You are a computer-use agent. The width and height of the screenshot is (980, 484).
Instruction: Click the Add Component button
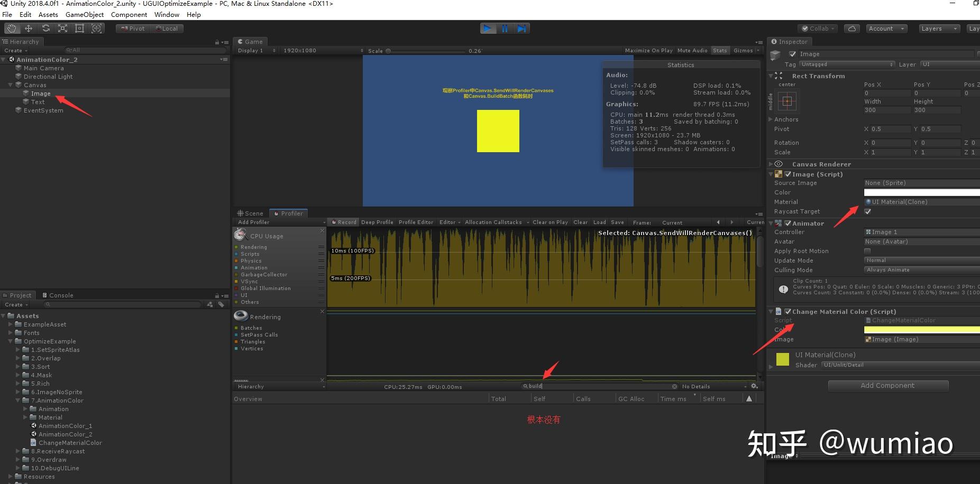click(x=887, y=385)
